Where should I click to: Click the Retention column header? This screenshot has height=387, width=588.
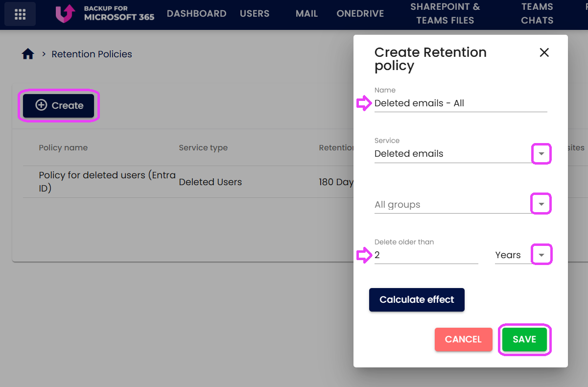click(336, 147)
